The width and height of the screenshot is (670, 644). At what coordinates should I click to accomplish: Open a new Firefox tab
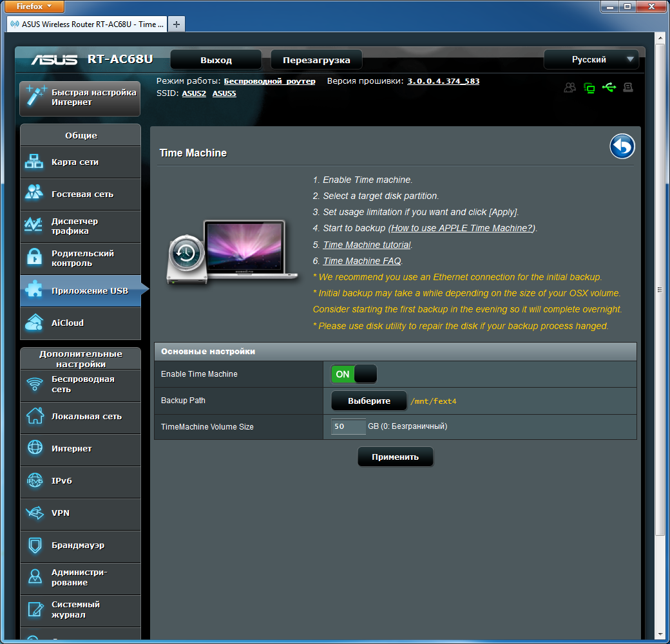[x=176, y=24]
